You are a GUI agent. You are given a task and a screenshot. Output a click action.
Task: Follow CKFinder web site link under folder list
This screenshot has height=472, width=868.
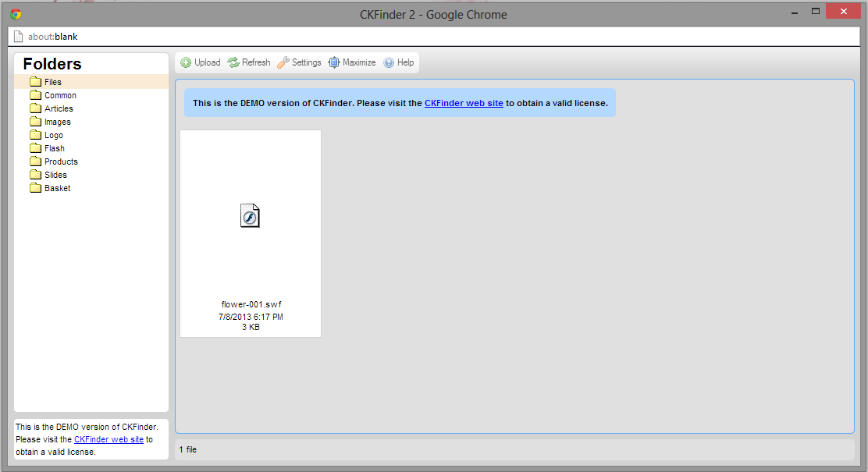109,439
